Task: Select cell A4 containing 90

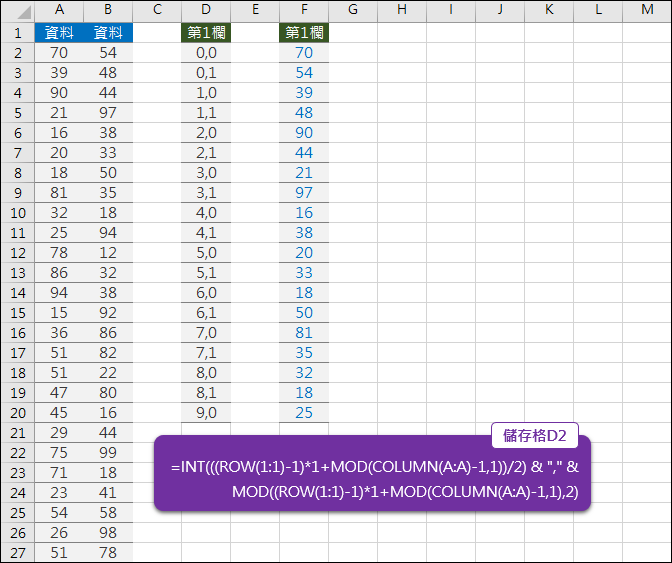Action: click(59, 93)
